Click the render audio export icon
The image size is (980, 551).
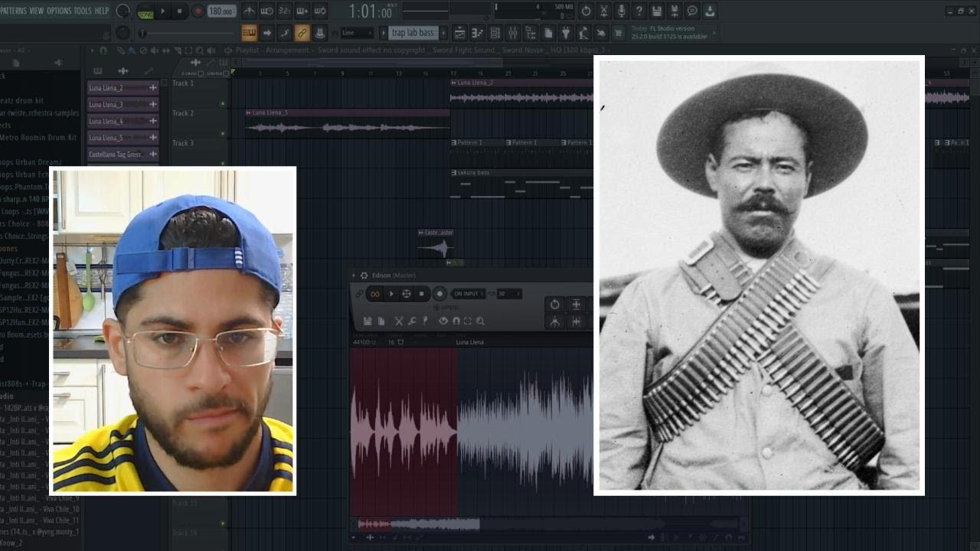click(675, 11)
